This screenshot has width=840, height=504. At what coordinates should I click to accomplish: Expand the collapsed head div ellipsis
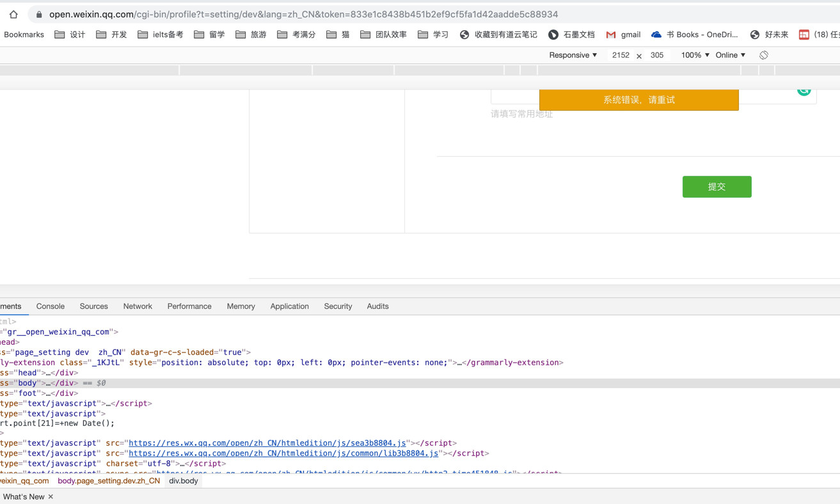[49, 373]
